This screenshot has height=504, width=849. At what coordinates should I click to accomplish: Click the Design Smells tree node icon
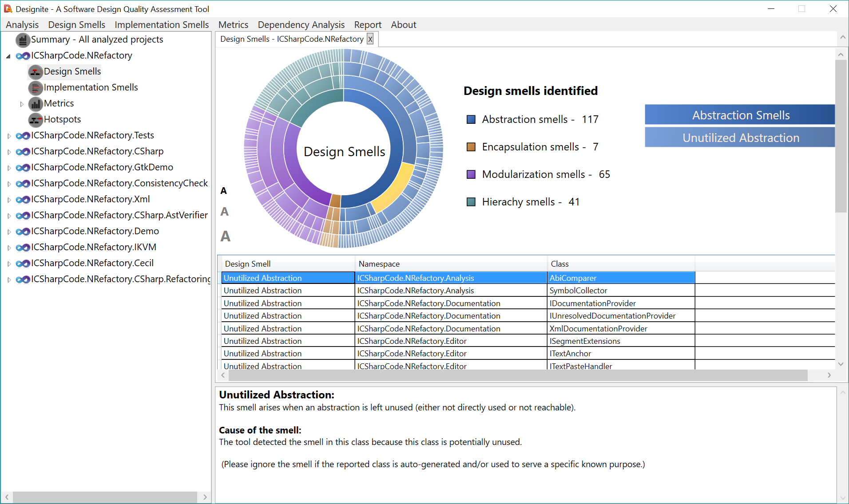coord(36,72)
